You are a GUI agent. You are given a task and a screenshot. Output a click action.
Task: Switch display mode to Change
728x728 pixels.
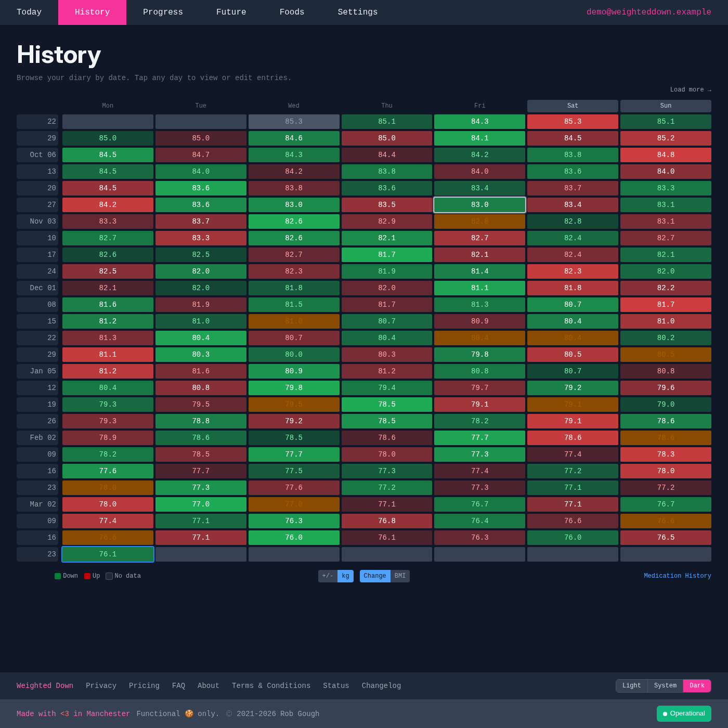[374, 576]
